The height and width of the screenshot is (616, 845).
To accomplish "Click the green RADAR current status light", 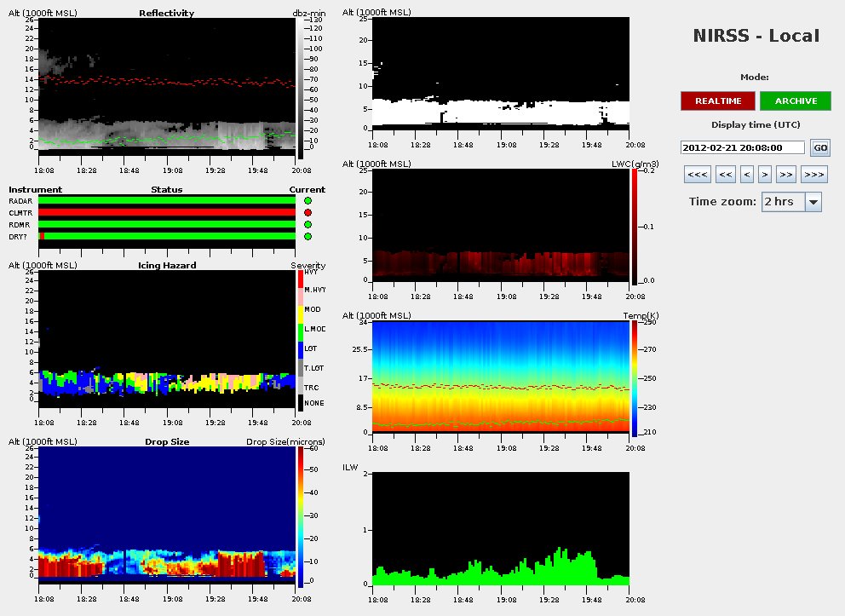I will pos(308,200).
